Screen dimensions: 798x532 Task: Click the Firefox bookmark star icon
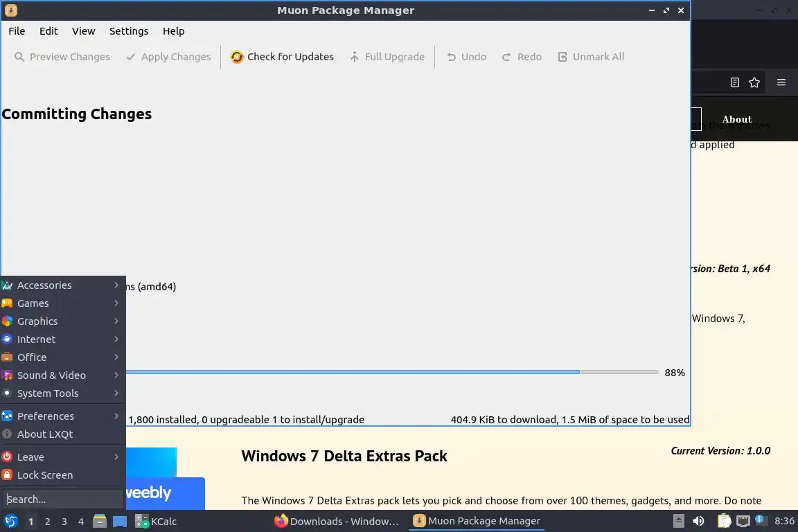(x=754, y=82)
